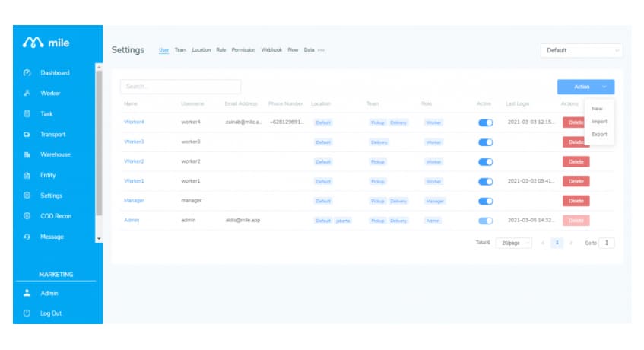Click the Admin user icon
Image resolution: width=644 pixels, height=350 pixels.
point(27,293)
